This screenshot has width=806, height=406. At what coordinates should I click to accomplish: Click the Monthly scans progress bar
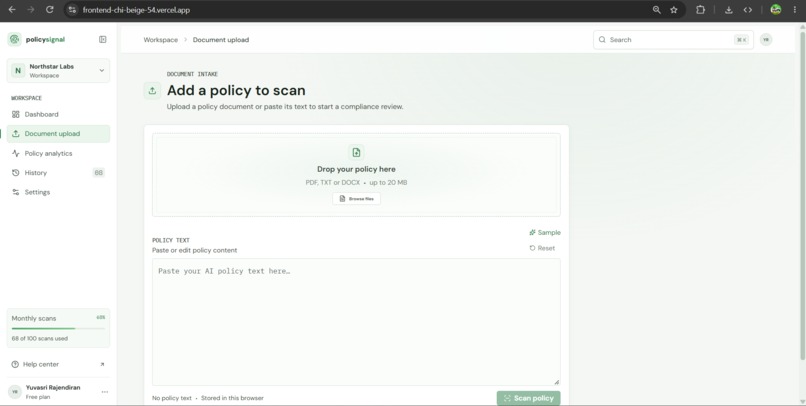tap(58, 328)
